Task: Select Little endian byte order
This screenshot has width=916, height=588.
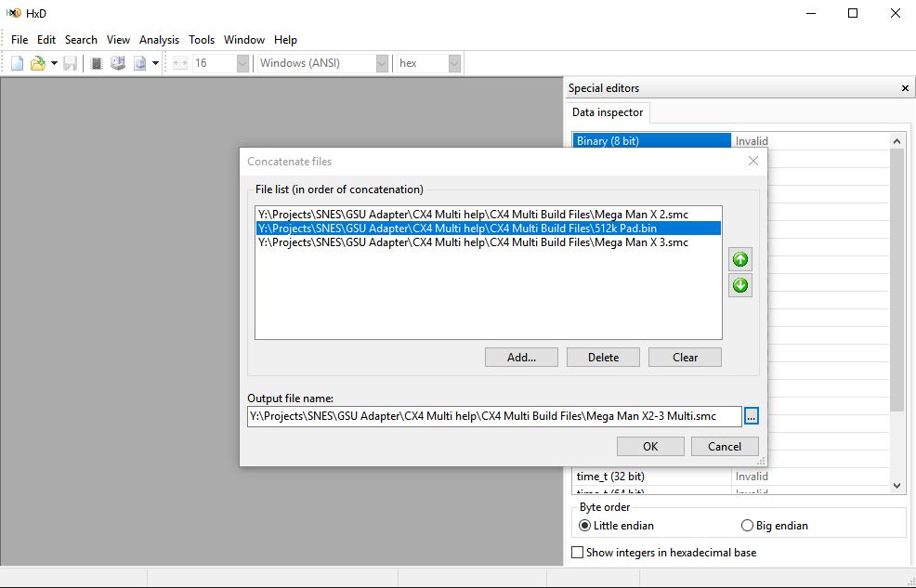Action: 584,526
